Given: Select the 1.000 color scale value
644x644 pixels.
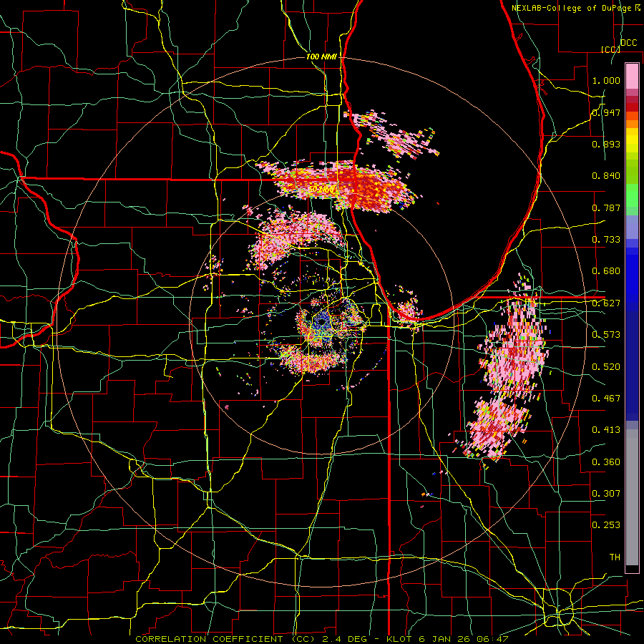Looking at the screenshot, I should tap(606, 80).
